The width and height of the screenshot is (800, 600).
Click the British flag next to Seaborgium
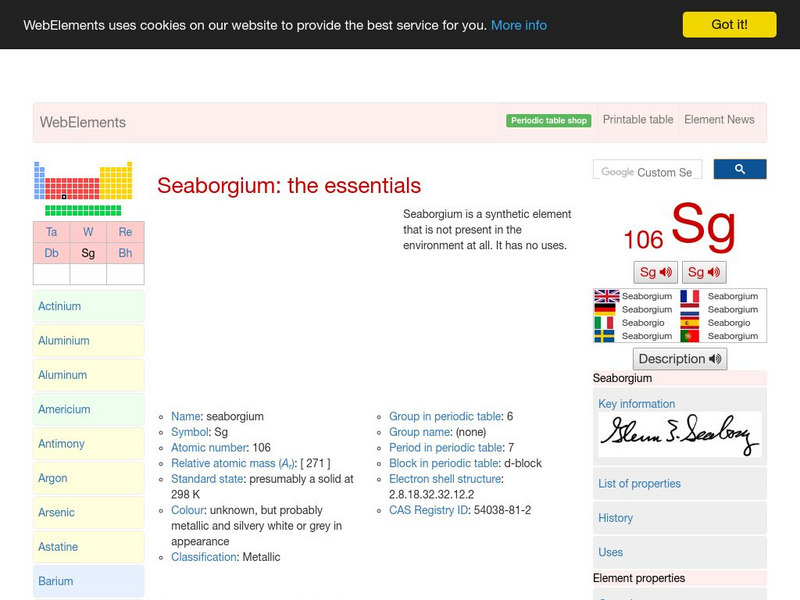(x=607, y=296)
